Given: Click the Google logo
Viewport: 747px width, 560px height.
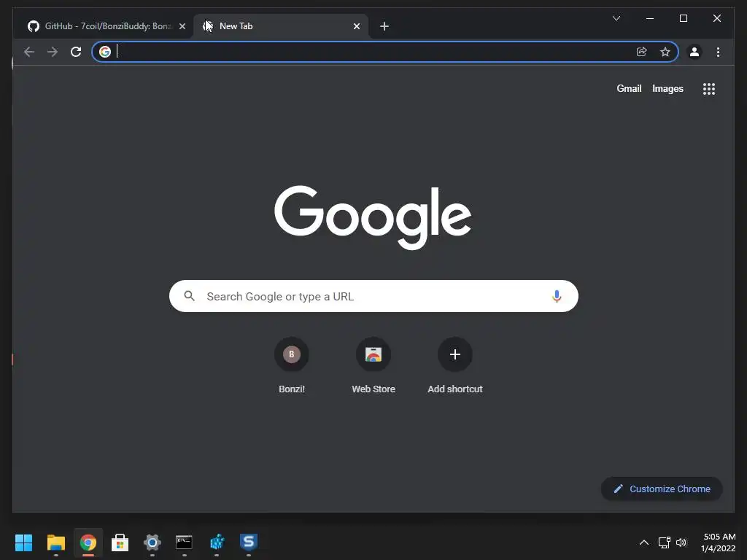Looking at the screenshot, I should (x=373, y=217).
